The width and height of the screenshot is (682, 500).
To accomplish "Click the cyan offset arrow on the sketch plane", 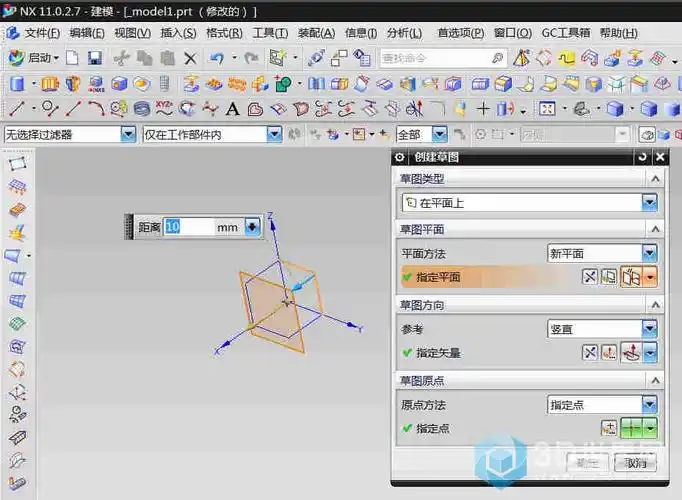I will click(302, 282).
